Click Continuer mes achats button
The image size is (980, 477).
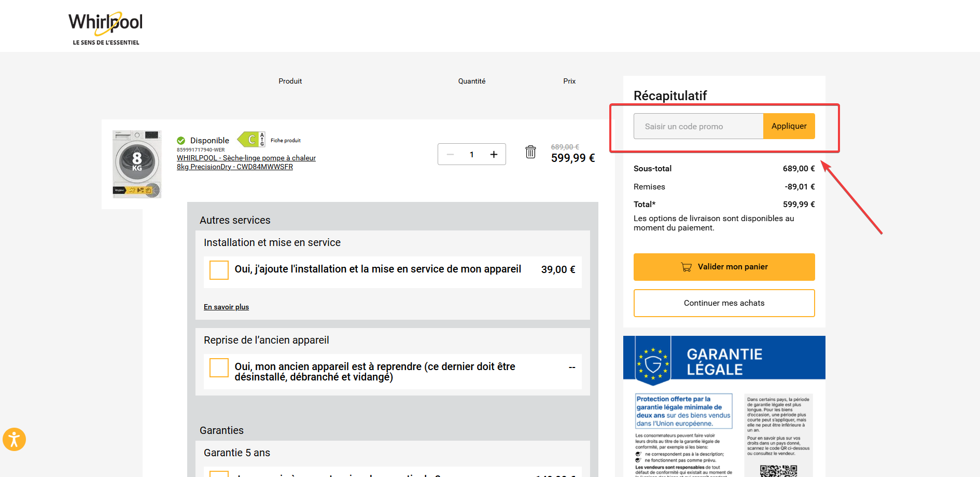tap(724, 303)
